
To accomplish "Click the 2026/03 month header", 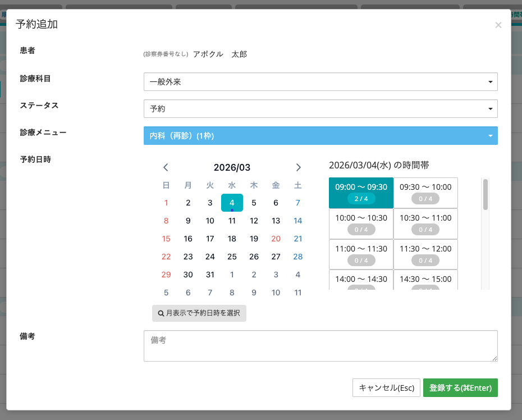I will click(232, 167).
